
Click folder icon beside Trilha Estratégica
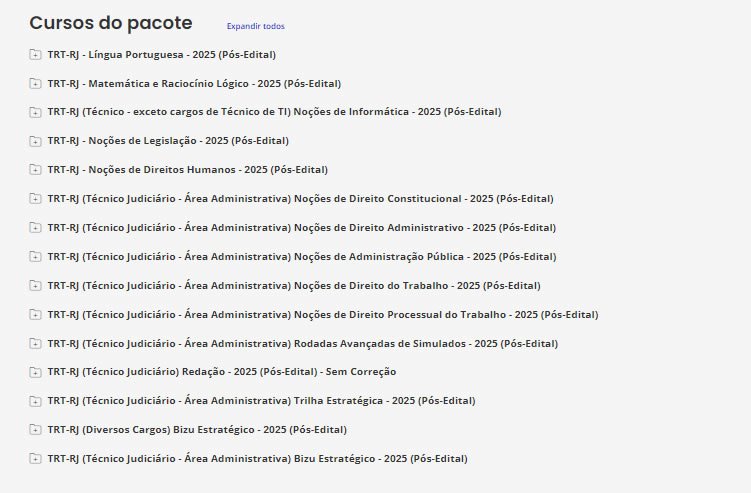[x=35, y=401]
